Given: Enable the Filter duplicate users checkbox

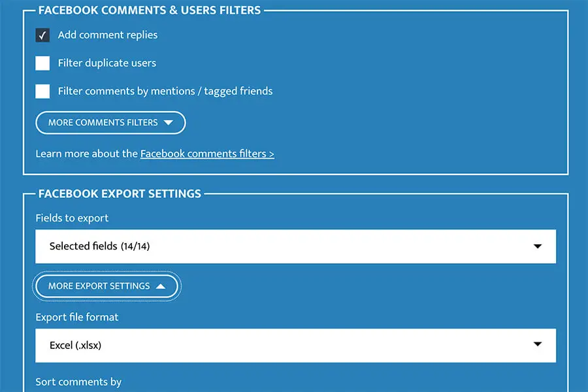Looking at the screenshot, I should point(42,63).
